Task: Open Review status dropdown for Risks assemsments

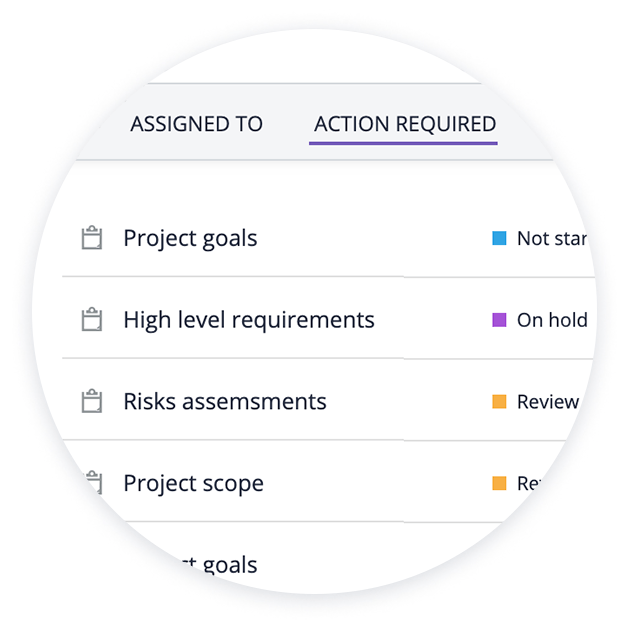Action: tap(548, 401)
